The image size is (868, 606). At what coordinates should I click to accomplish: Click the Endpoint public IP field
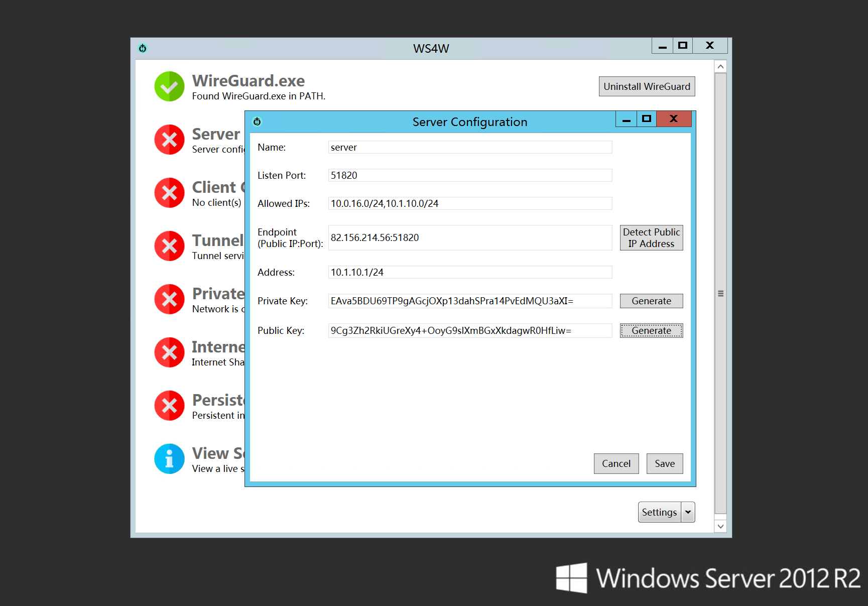tap(469, 237)
